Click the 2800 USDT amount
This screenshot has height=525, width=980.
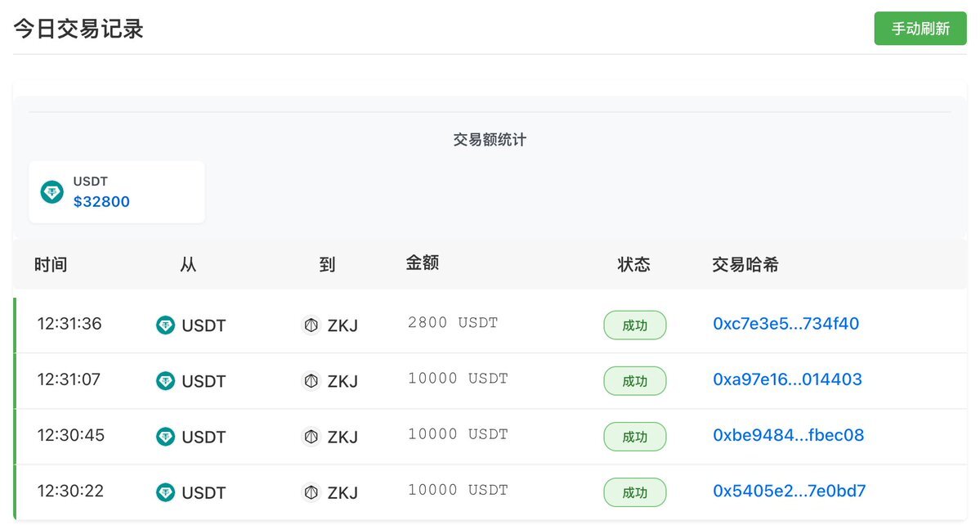(453, 322)
